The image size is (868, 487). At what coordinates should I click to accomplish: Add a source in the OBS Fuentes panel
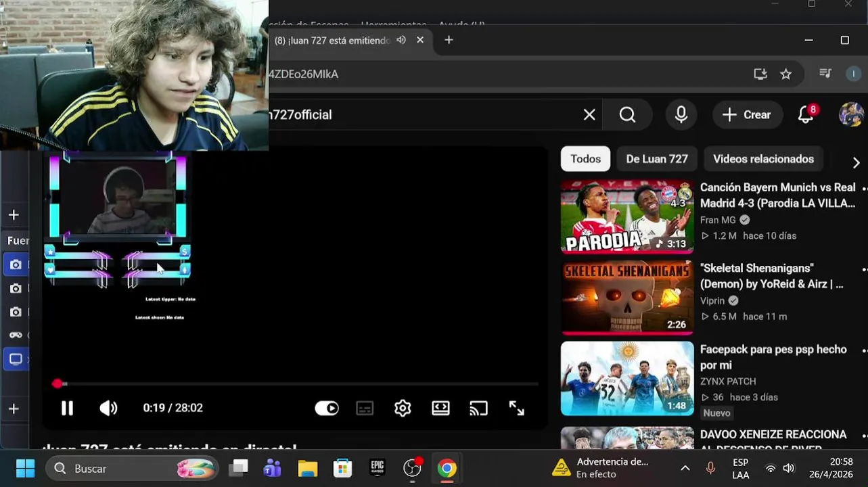tap(14, 409)
